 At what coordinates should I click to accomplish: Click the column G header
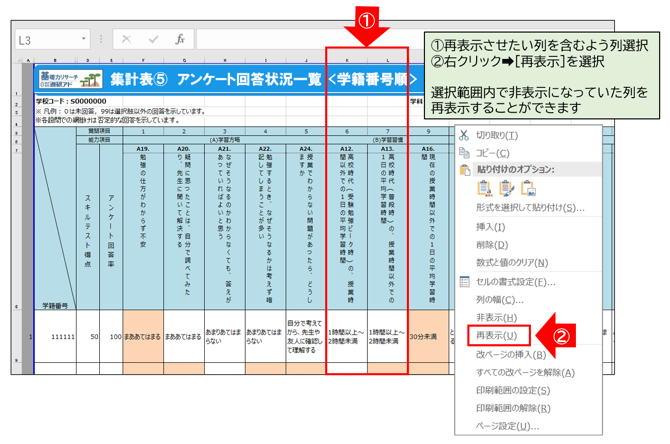pos(184,60)
